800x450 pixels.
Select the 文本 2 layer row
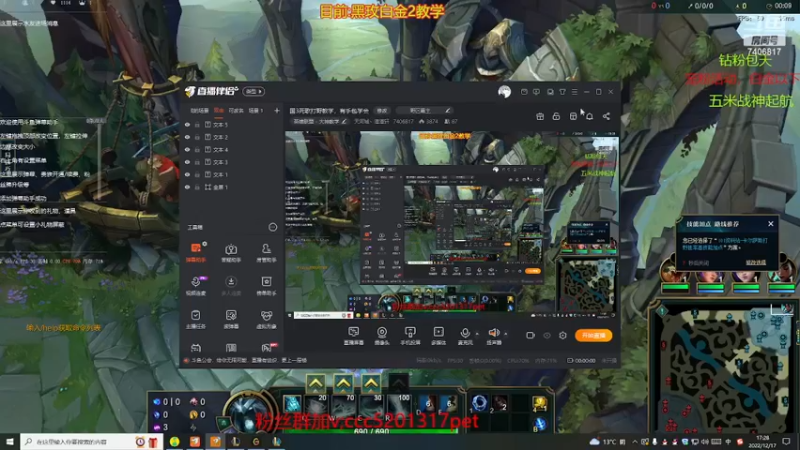coord(230,137)
